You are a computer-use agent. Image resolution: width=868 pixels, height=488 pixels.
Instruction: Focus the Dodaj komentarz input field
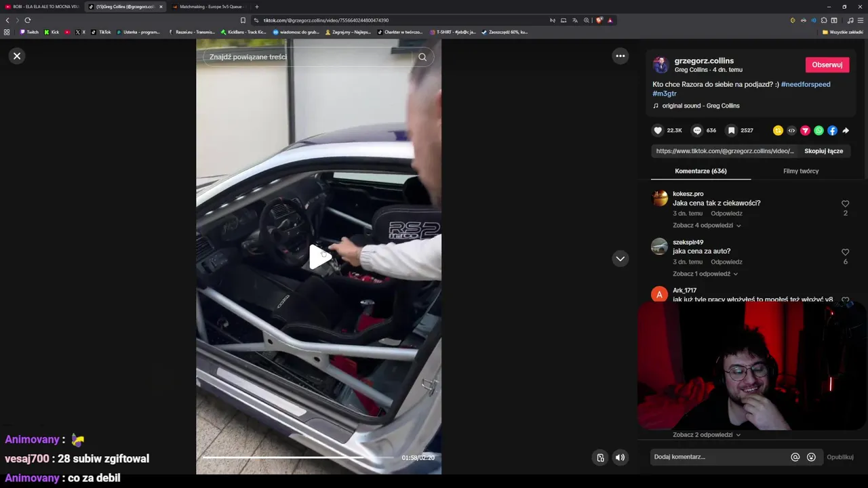(x=719, y=457)
